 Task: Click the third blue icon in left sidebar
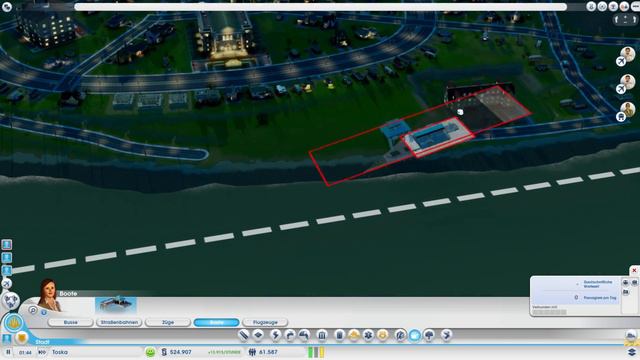(x=7, y=270)
